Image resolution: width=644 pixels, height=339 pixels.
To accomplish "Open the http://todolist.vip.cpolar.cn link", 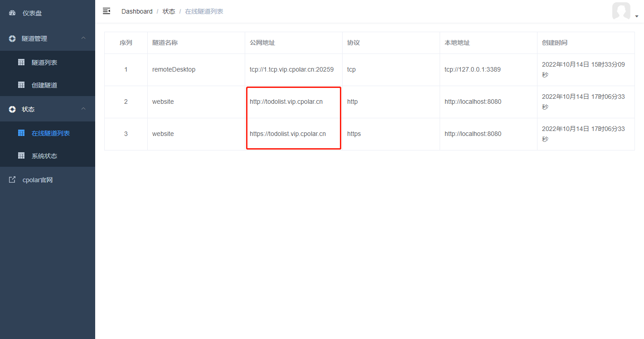I will (286, 102).
